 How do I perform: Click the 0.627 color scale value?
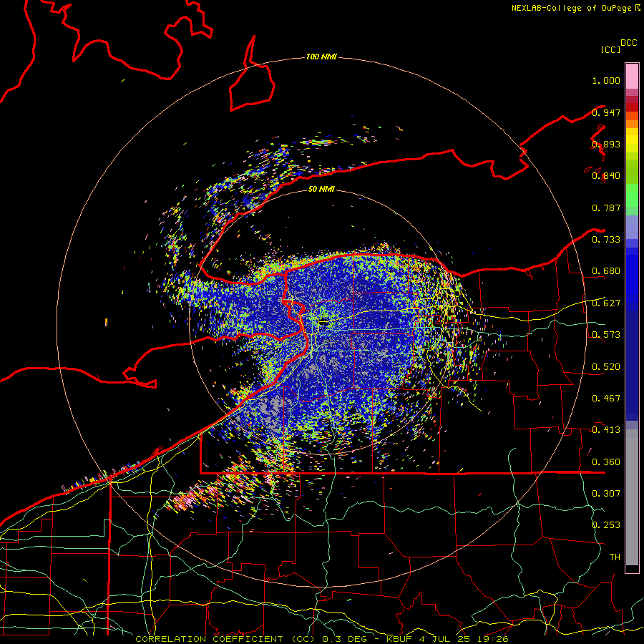tap(606, 303)
